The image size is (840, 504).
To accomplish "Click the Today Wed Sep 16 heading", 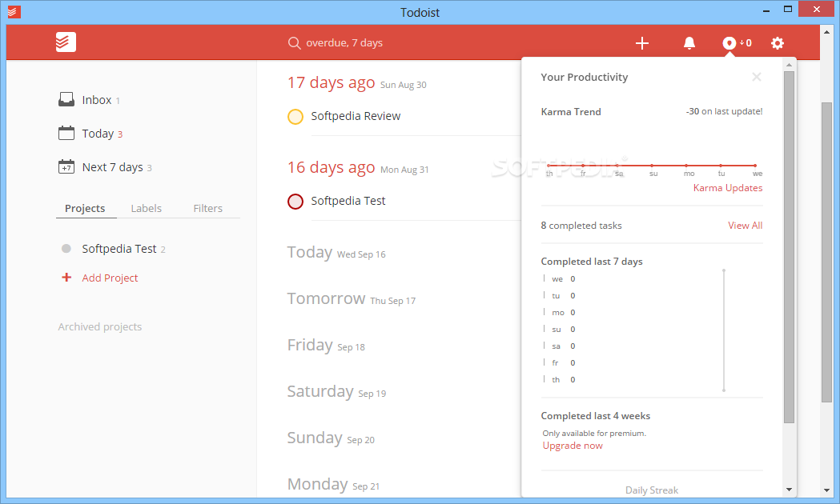I will tap(336, 252).
